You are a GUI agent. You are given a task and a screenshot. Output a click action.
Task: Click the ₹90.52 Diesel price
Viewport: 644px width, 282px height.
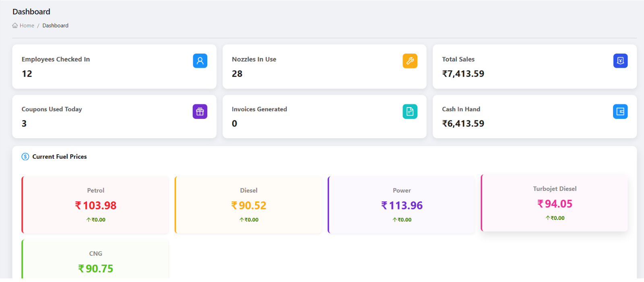click(x=249, y=205)
